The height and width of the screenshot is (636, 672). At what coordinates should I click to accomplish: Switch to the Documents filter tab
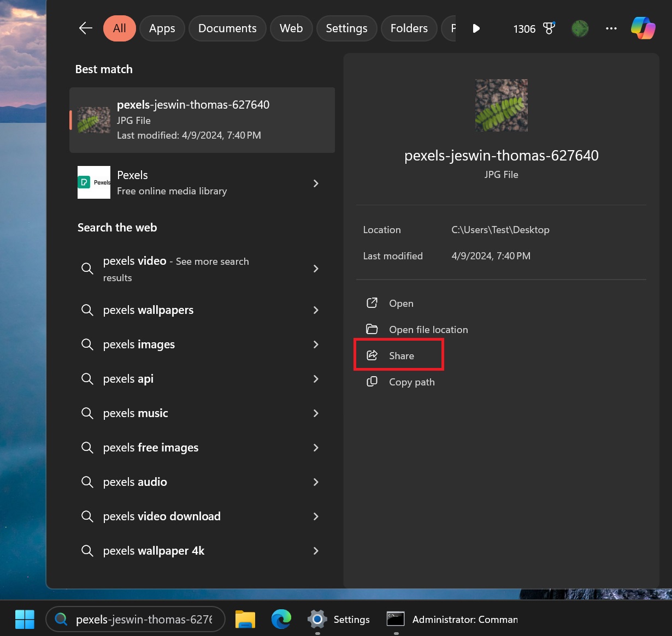click(x=227, y=28)
